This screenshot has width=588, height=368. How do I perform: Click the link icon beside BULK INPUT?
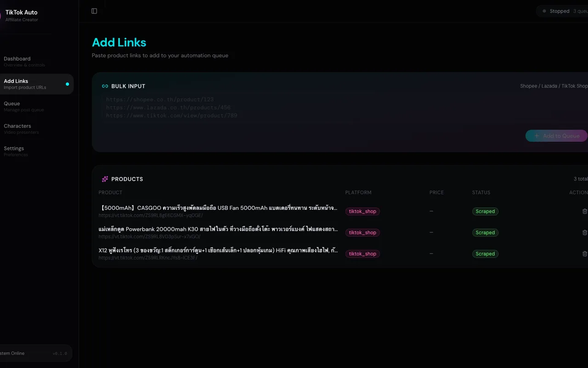pos(105,86)
